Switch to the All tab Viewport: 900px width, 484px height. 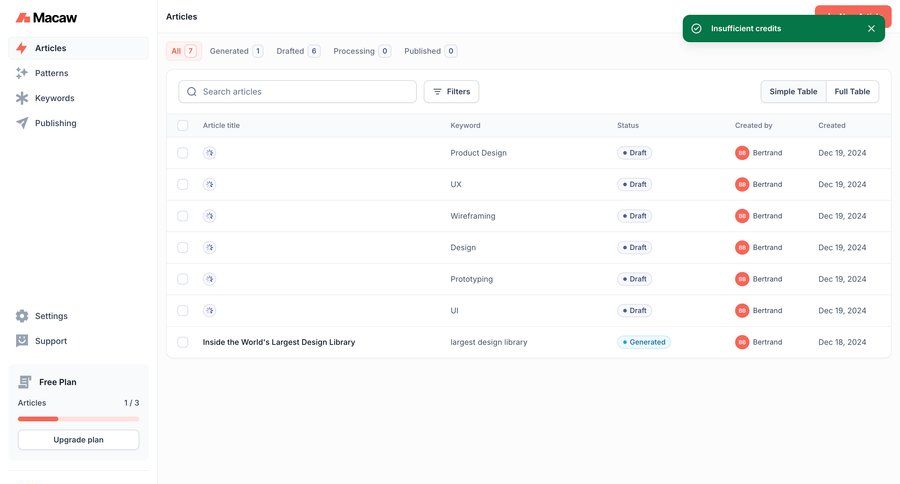pos(184,51)
